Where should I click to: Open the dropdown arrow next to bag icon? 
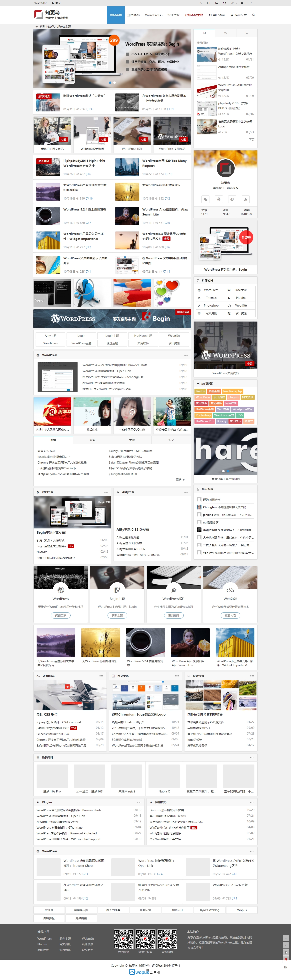coord(246,3)
